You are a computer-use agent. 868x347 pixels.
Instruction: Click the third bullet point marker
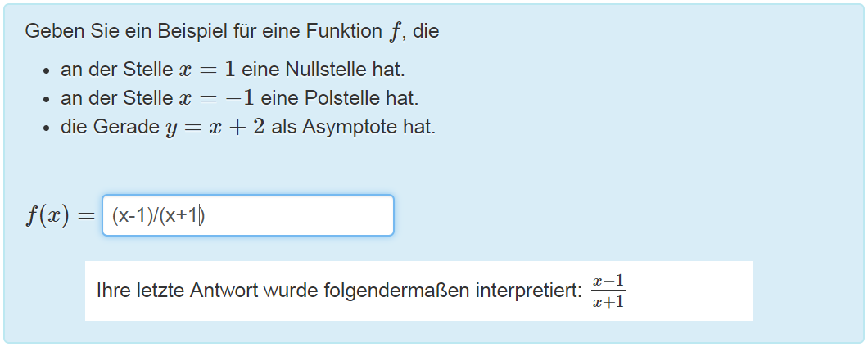47,130
